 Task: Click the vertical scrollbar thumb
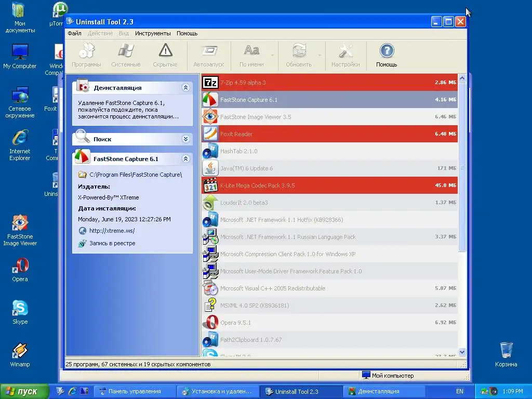462,167
